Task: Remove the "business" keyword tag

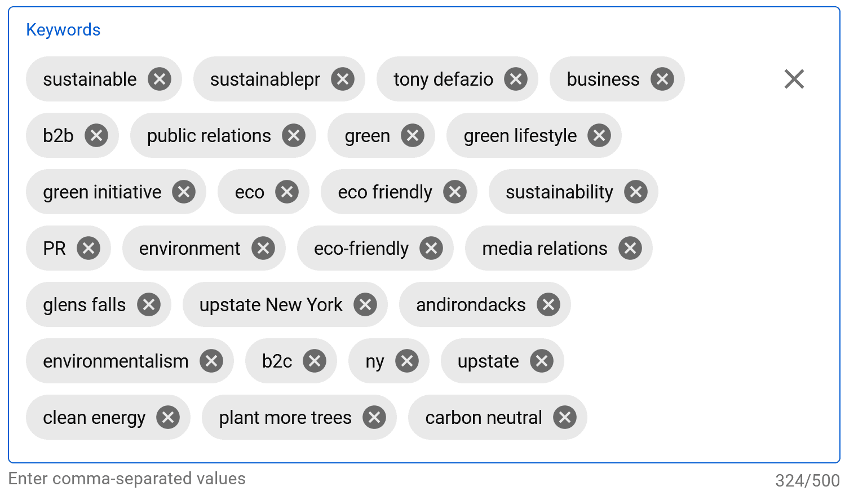Action: point(662,79)
